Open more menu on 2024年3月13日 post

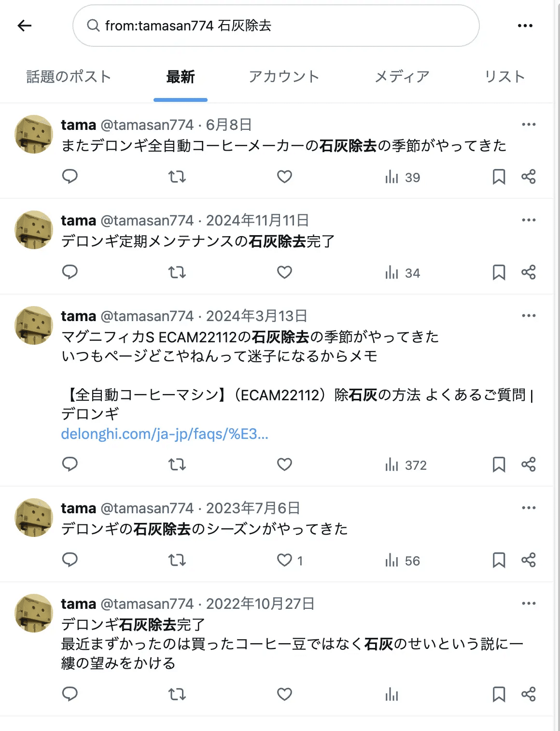[x=529, y=316]
